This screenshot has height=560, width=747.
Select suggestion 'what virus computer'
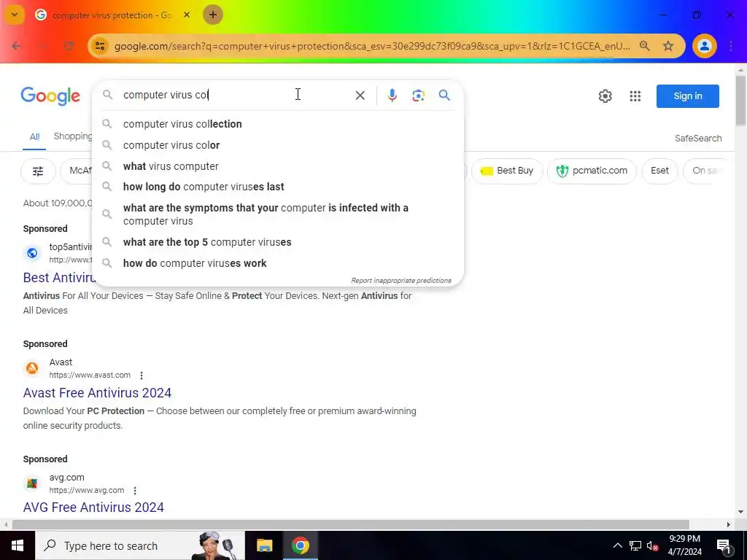[278, 166]
